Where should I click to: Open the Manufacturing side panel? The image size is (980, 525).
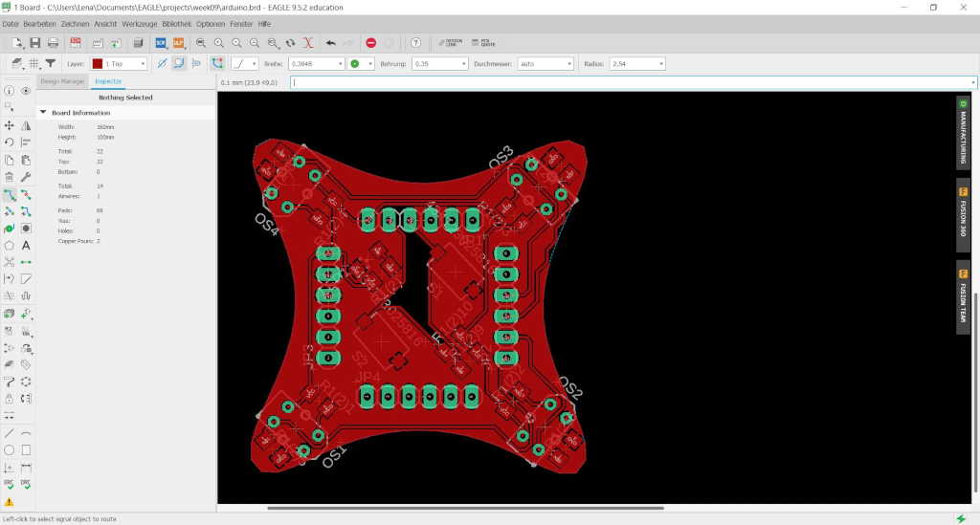click(x=963, y=132)
